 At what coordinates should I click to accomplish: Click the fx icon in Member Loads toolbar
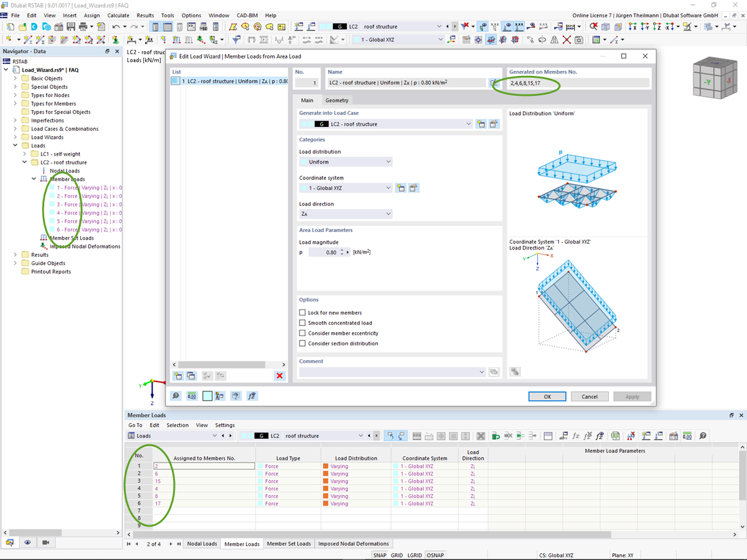coord(576,436)
